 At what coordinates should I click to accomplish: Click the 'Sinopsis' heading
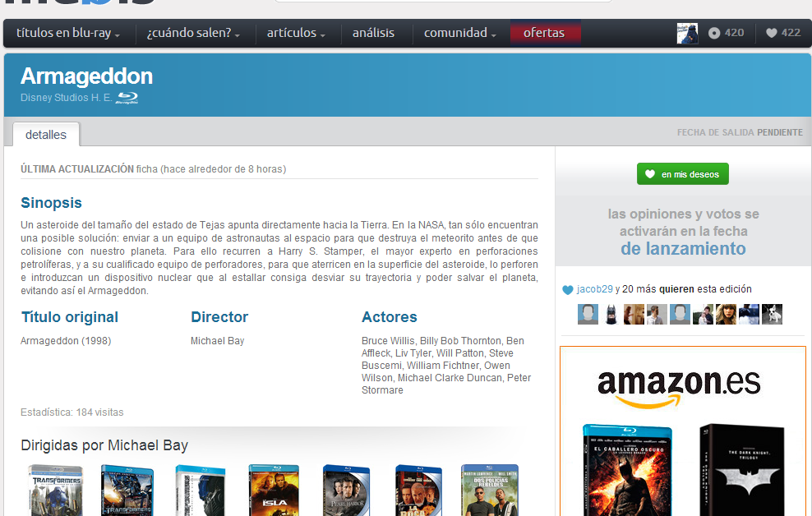51,203
